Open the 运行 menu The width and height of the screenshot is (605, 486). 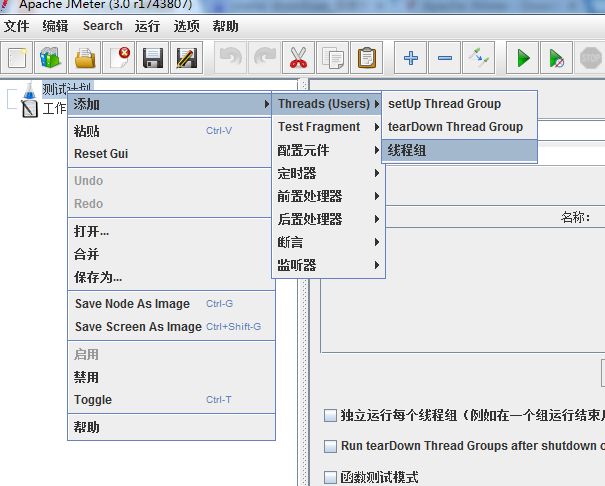click(x=147, y=26)
